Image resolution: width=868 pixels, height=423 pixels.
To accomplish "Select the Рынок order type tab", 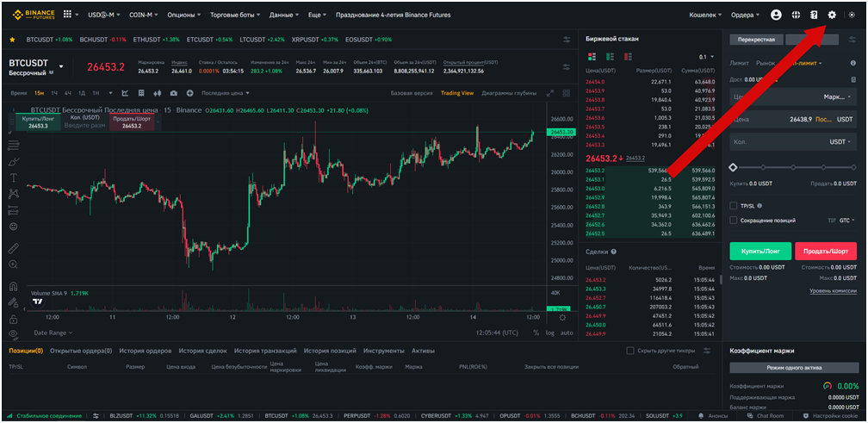I will [x=766, y=63].
